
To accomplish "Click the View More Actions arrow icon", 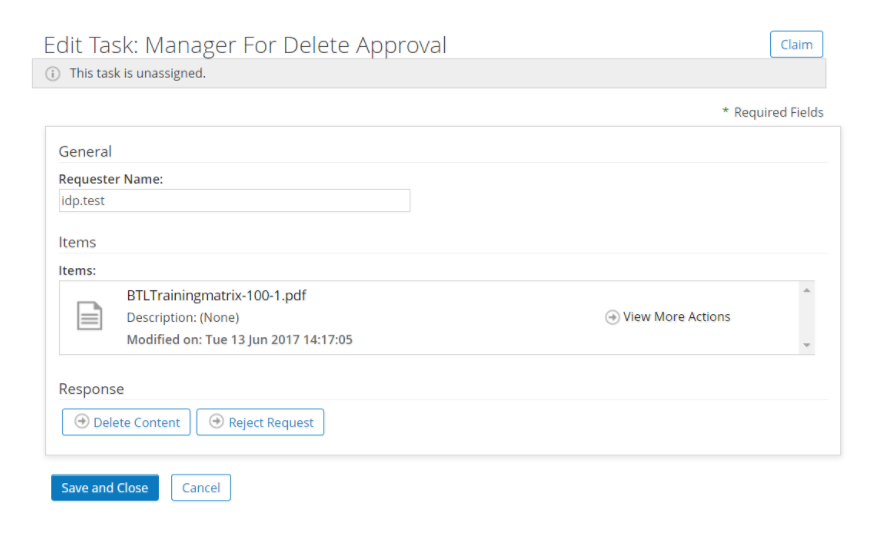I will coord(612,317).
